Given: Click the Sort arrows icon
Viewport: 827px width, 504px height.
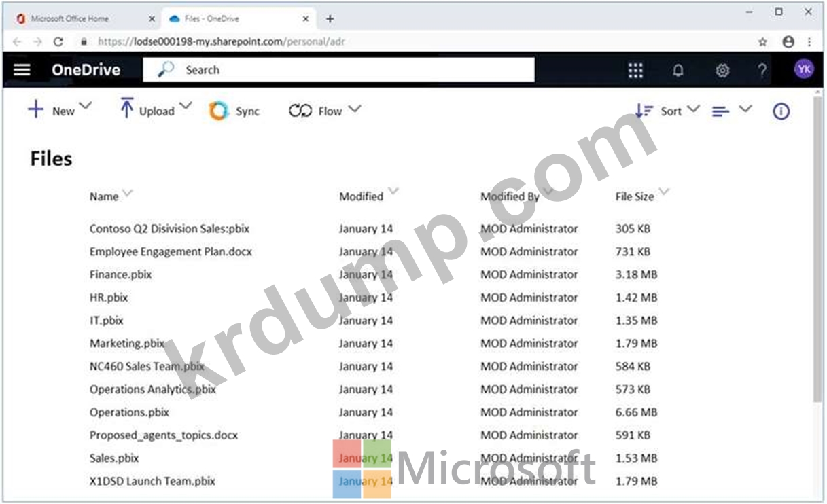Looking at the screenshot, I should [x=644, y=111].
